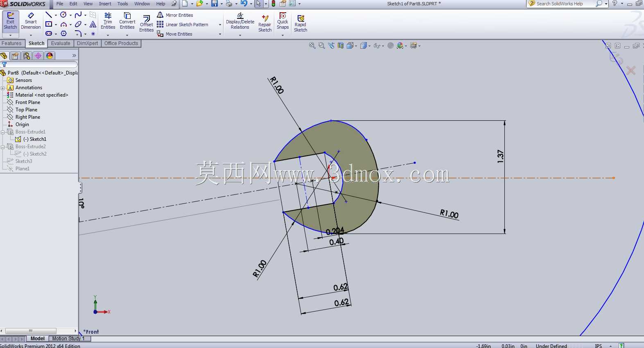The width and height of the screenshot is (644, 348).
Task: Open dropdown arrow beside Circle tool
Action: 70,16
